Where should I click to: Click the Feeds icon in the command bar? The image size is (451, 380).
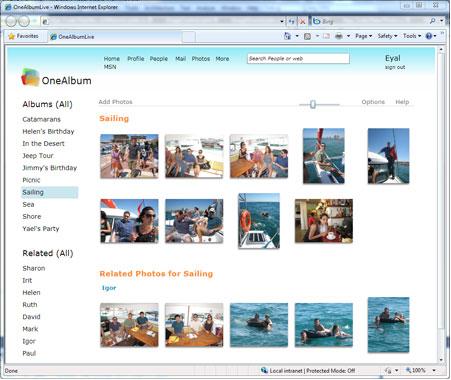[x=307, y=36]
